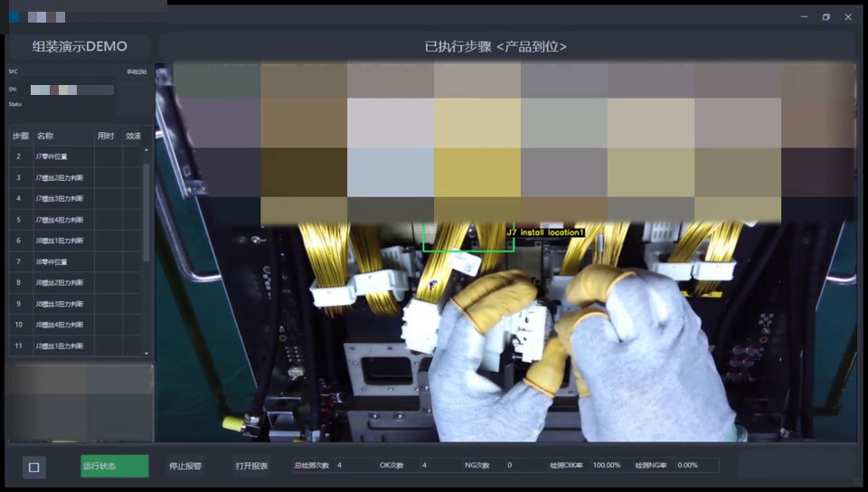Click the step list scroll-up arrow
The height and width of the screenshot is (492, 868).
[x=146, y=150]
